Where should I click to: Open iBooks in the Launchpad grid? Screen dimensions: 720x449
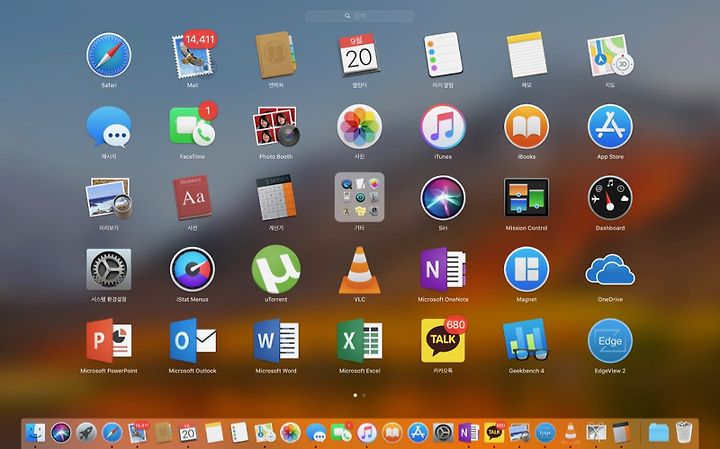[526, 126]
